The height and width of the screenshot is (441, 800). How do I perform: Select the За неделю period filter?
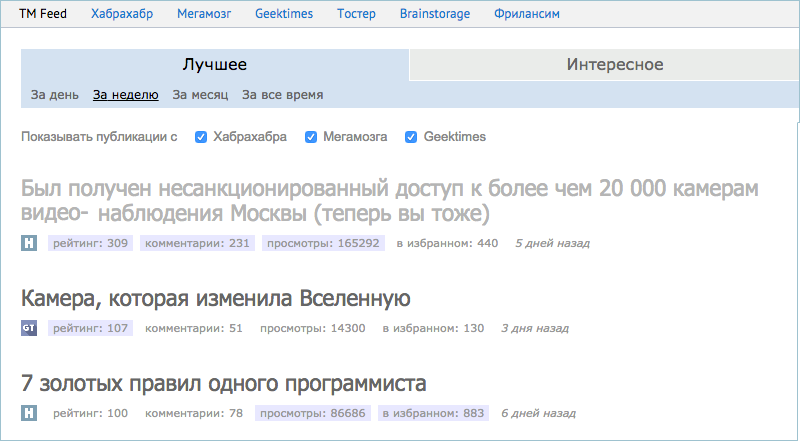pos(126,95)
